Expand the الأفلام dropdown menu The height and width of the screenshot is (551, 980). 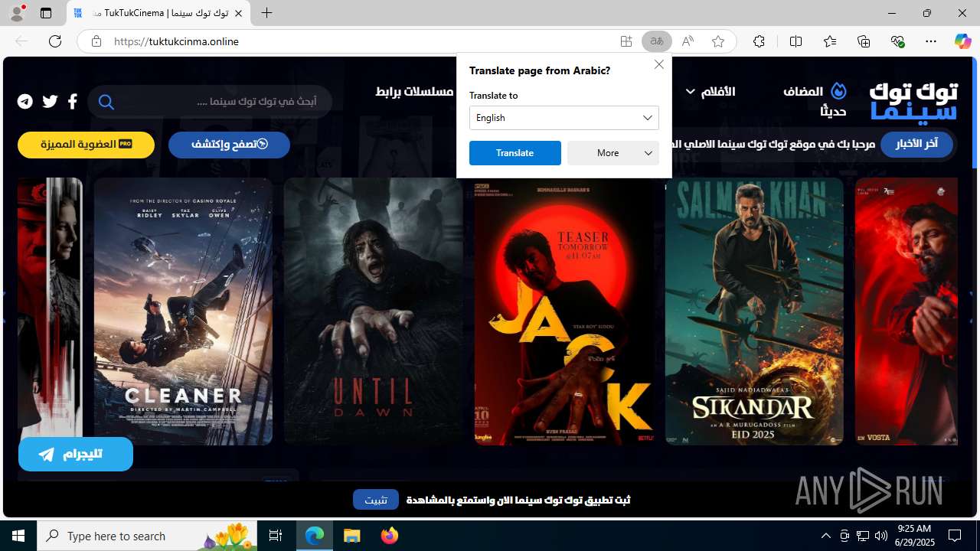click(710, 91)
